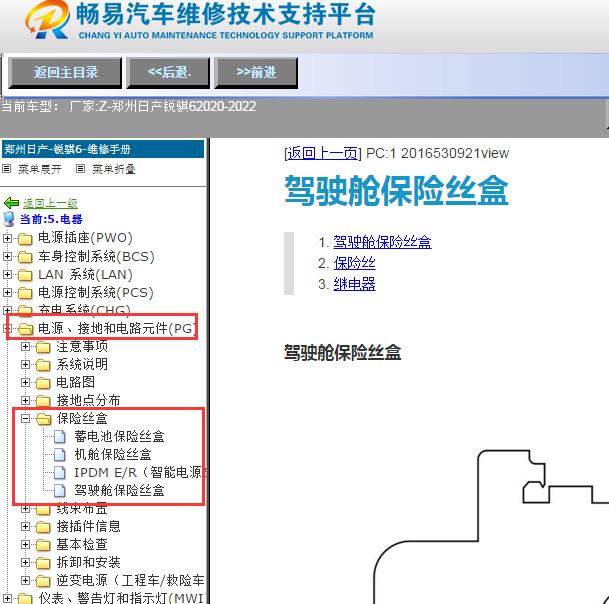Click the 电源控制系统(PCS) folder icon
The image size is (609, 604).
pyautogui.click(x=25, y=293)
